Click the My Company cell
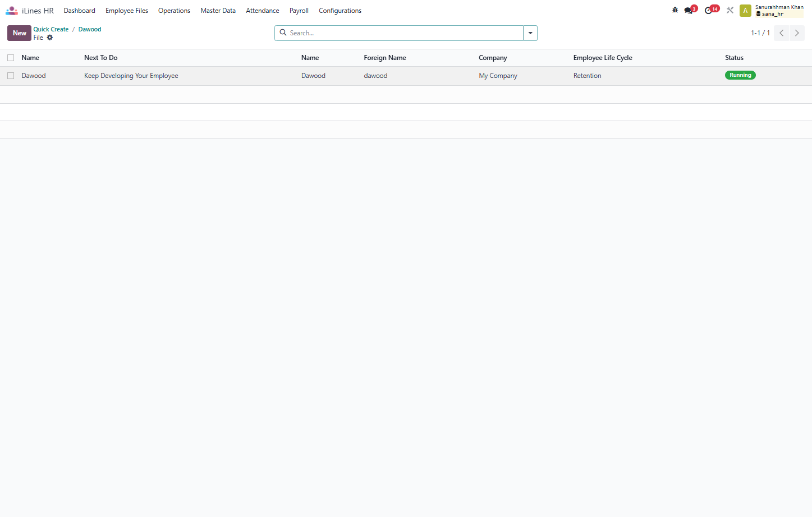This screenshot has width=812, height=517. pos(498,76)
